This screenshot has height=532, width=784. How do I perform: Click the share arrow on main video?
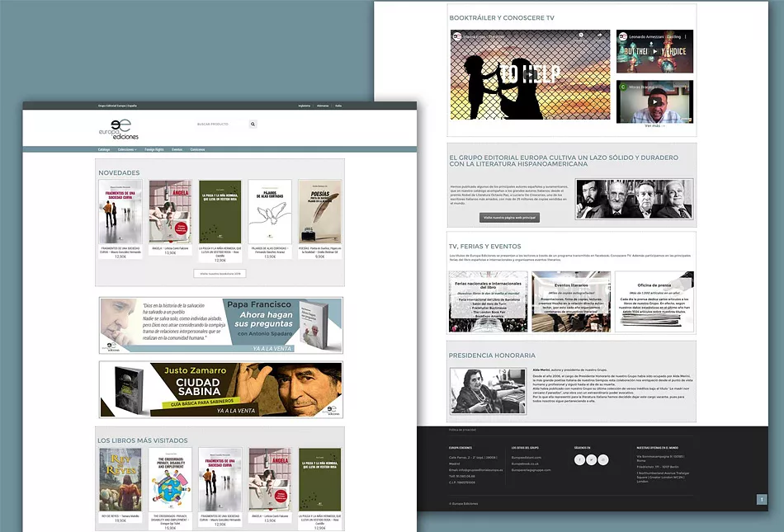(x=599, y=35)
